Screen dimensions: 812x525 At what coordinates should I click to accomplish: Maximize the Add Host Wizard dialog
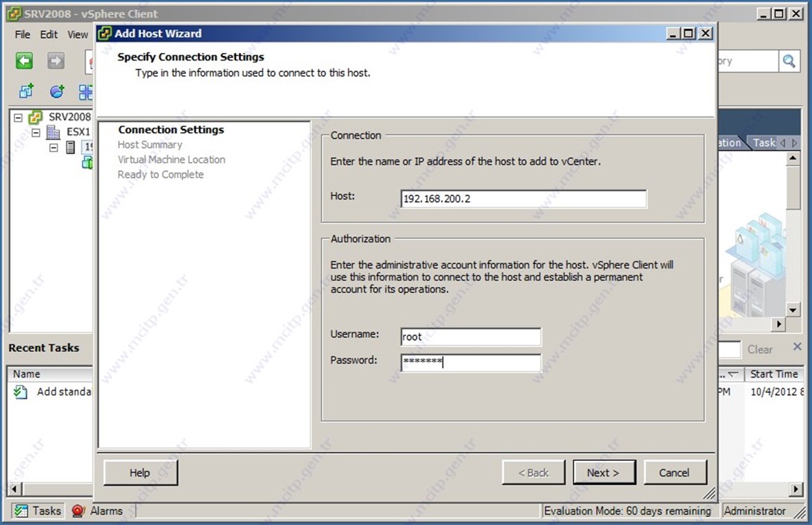pos(689,34)
